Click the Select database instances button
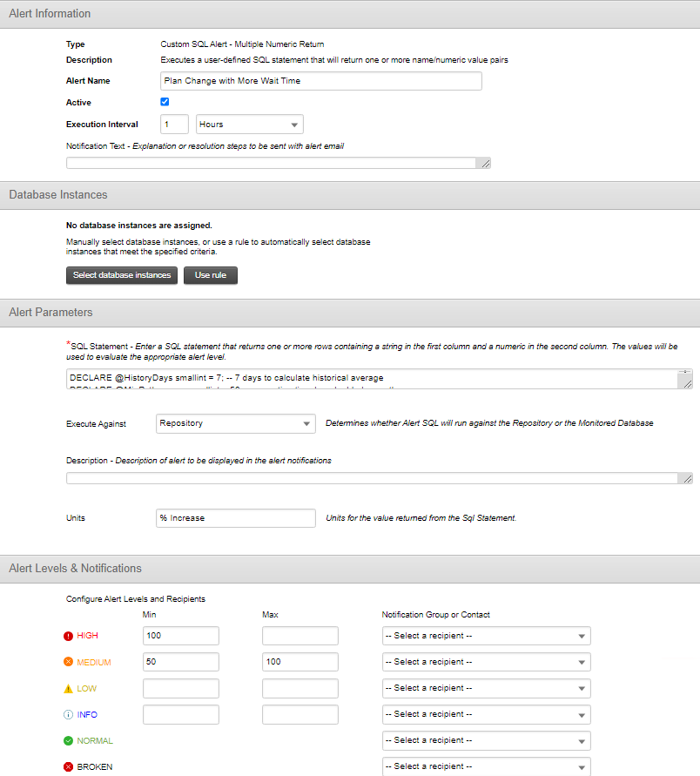700x776 pixels. click(x=122, y=275)
